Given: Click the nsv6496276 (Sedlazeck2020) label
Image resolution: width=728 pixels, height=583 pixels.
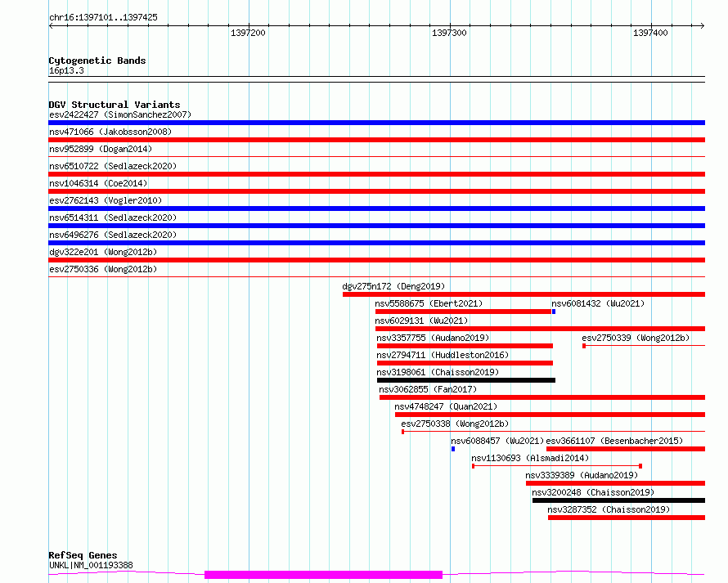Looking at the screenshot, I should click(113, 235).
